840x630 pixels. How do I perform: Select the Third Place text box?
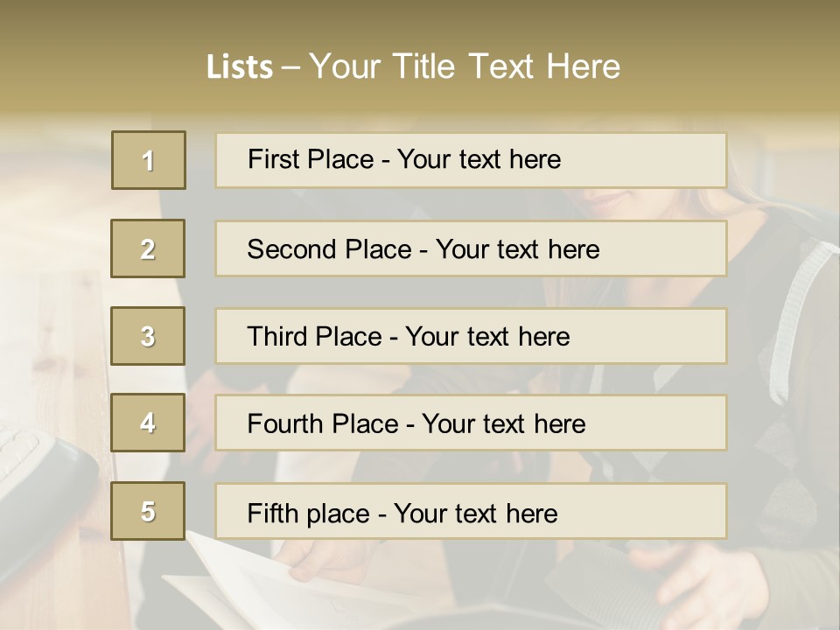[471, 336]
